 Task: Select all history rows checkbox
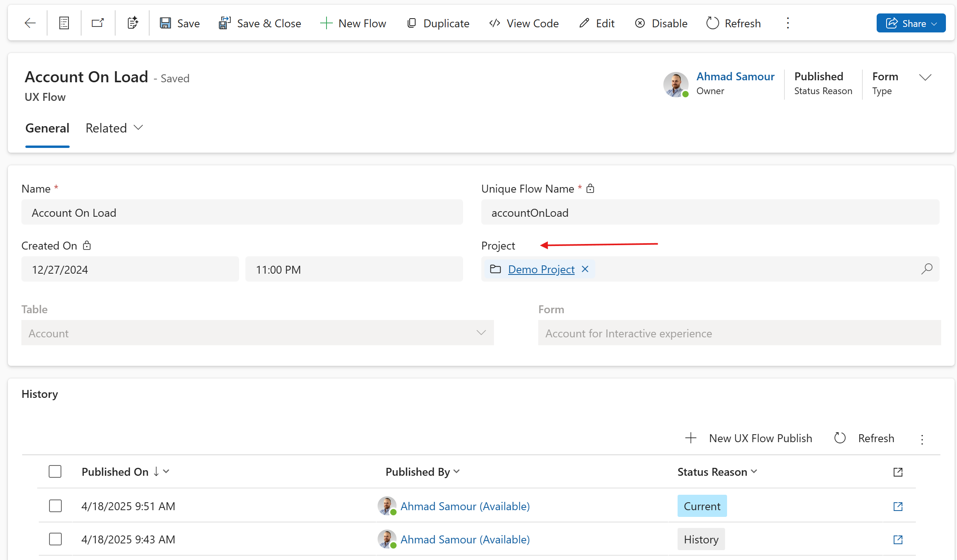pyautogui.click(x=55, y=471)
